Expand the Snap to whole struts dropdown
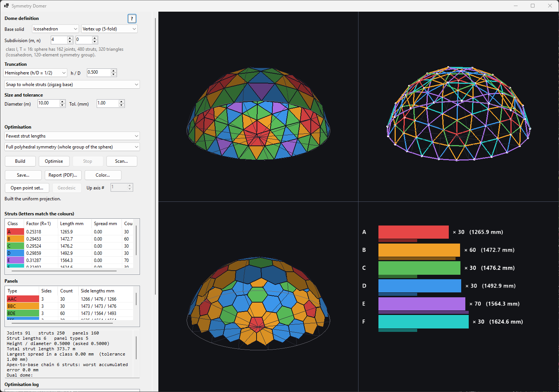Viewport: 559px width, 392px height. pos(72,85)
